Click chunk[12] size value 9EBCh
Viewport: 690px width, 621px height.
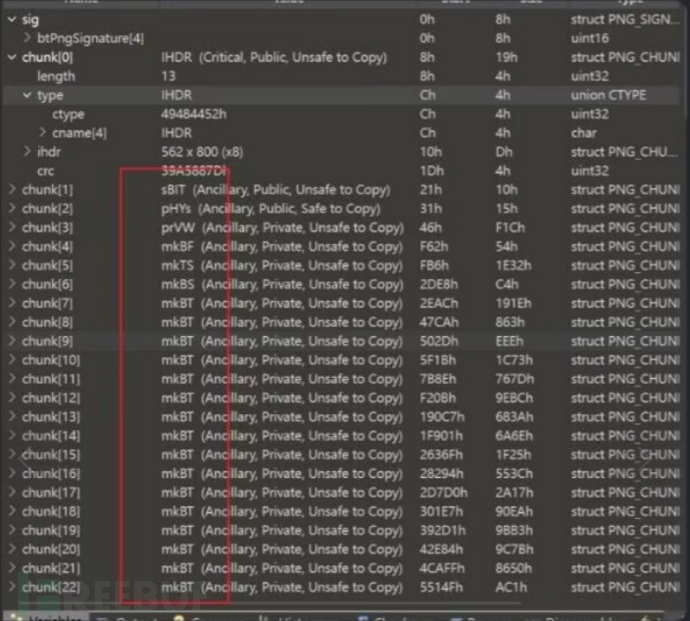click(515, 398)
